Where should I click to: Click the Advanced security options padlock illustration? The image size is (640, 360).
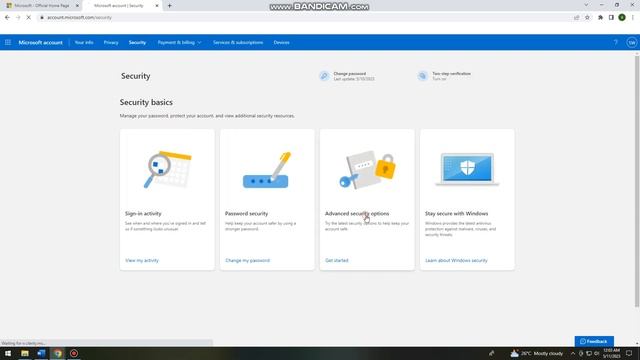point(367,170)
